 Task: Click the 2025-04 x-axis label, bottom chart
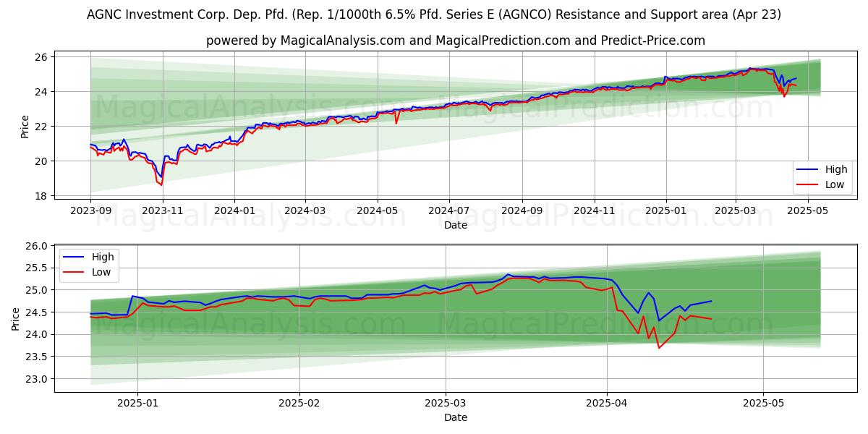point(607,403)
